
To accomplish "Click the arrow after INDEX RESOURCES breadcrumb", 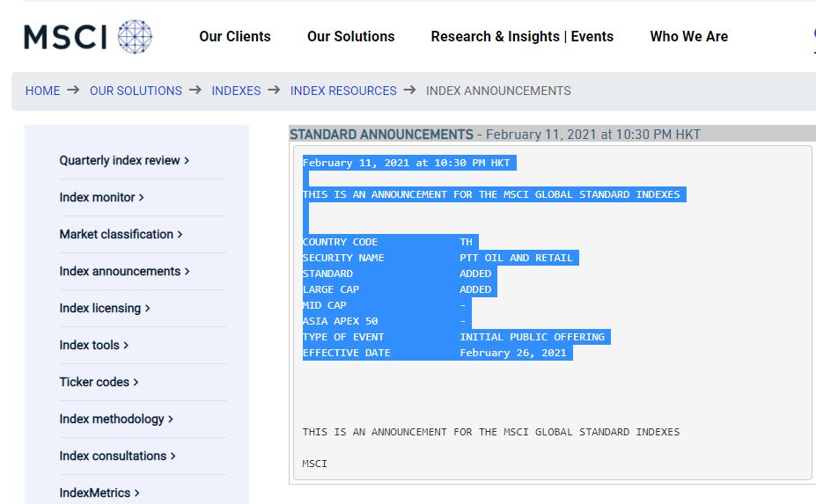I will click(409, 90).
